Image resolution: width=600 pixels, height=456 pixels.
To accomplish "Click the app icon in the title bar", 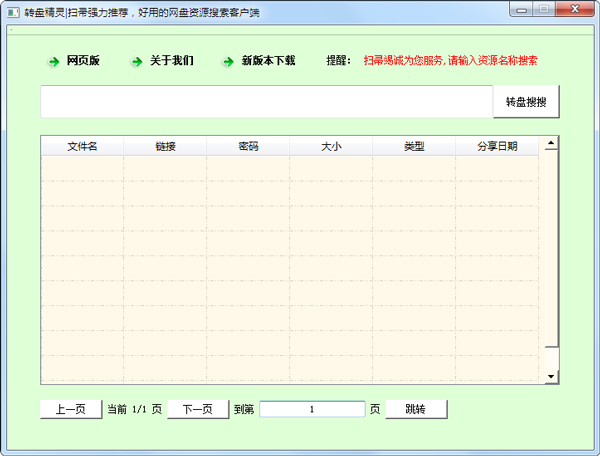I will click(x=13, y=9).
